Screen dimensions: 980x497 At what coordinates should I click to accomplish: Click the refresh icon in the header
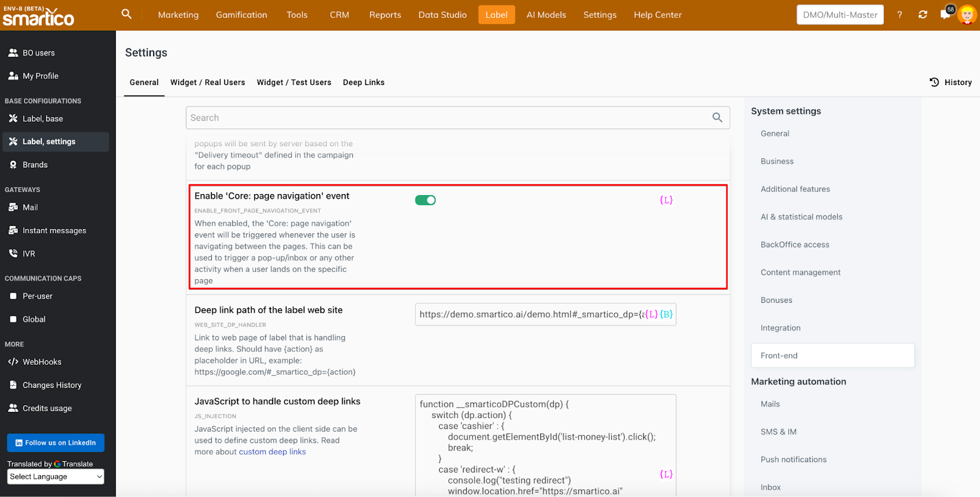point(922,15)
